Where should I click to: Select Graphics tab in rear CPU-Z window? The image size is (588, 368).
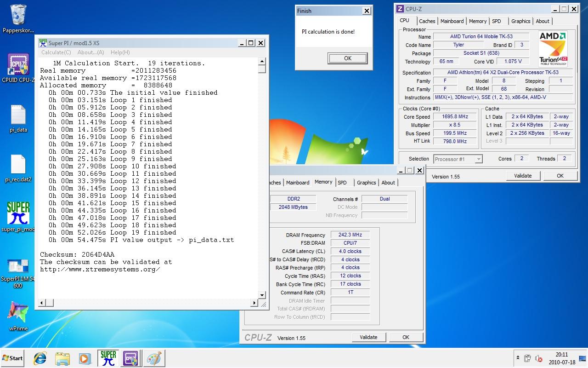366,183
